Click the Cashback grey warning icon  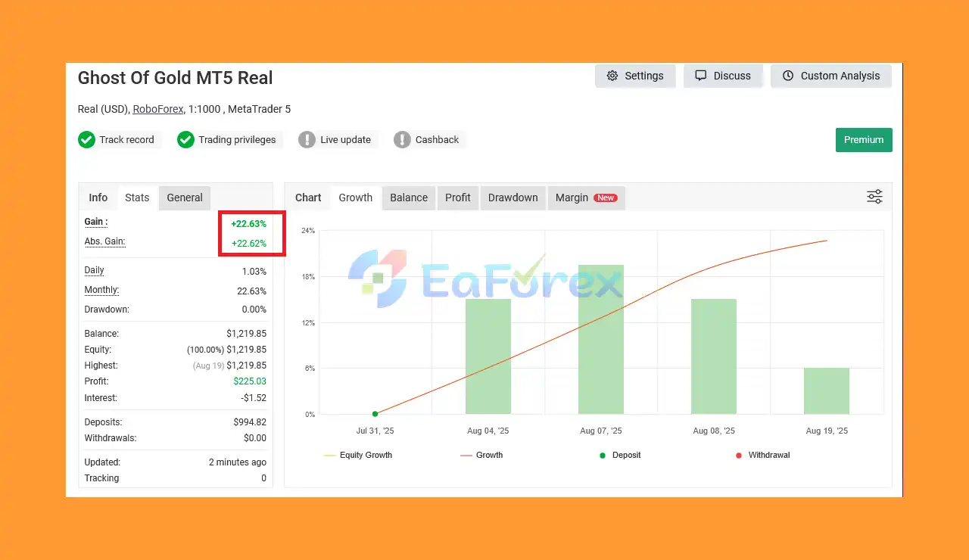click(402, 140)
